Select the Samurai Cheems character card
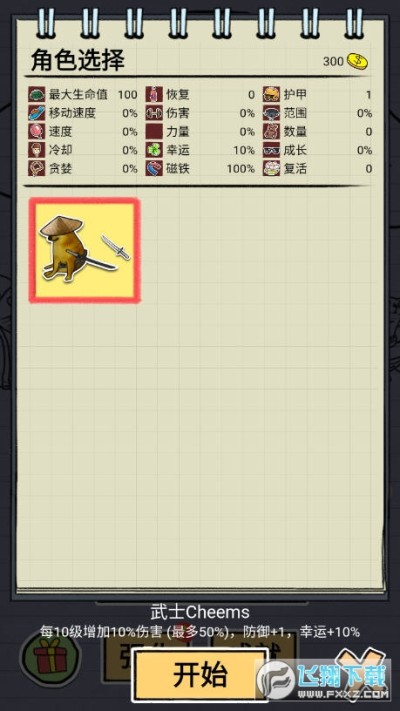The width and height of the screenshot is (400, 711). 85,250
